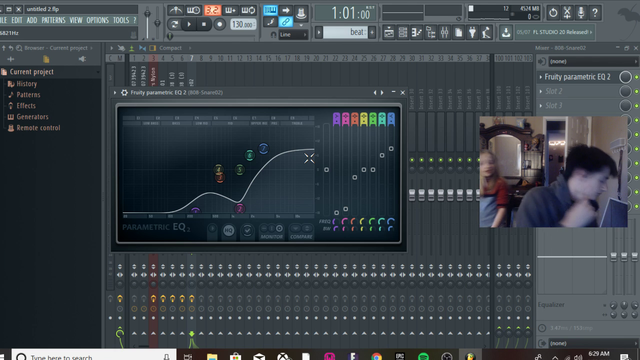Expand Fruity parametric EQ 2 slot arrow
This screenshot has width=640, height=360.
pyautogui.click(x=541, y=77)
